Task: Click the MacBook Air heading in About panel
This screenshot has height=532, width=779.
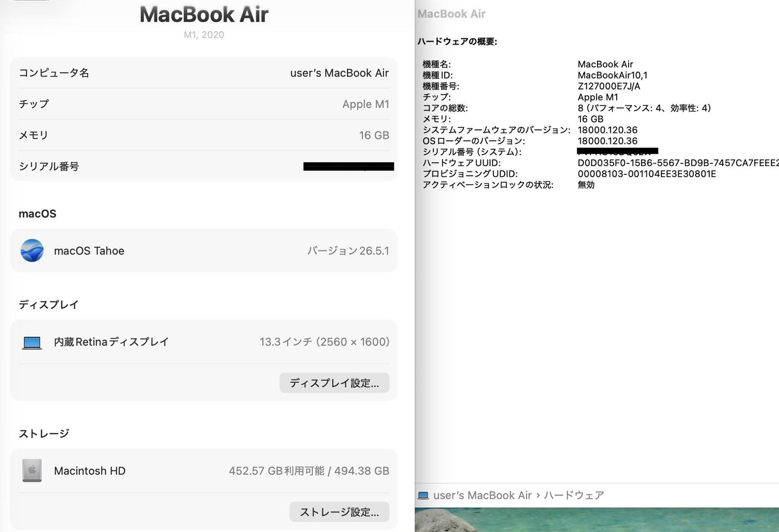Action: (x=204, y=15)
